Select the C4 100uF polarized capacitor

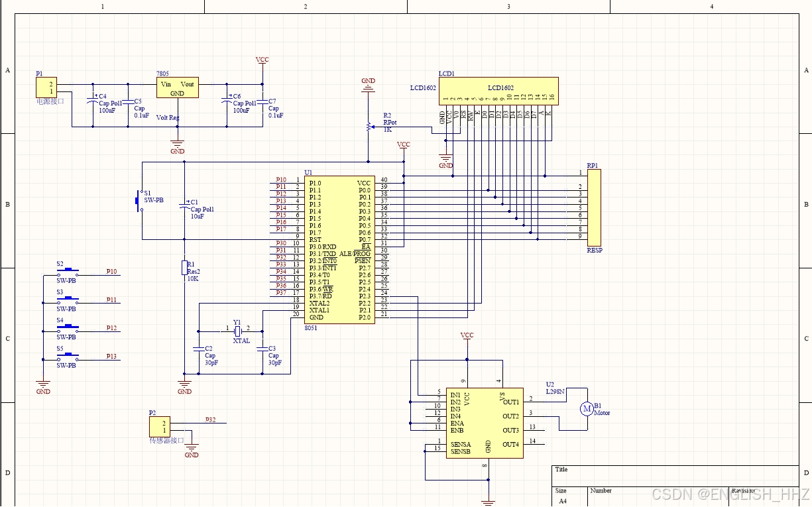pos(92,102)
